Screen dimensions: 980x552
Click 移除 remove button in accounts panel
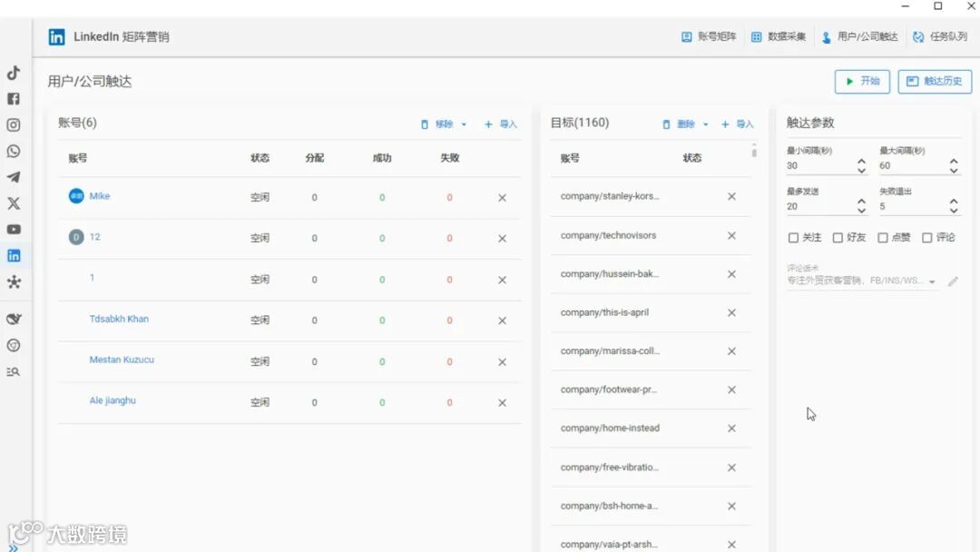point(436,124)
